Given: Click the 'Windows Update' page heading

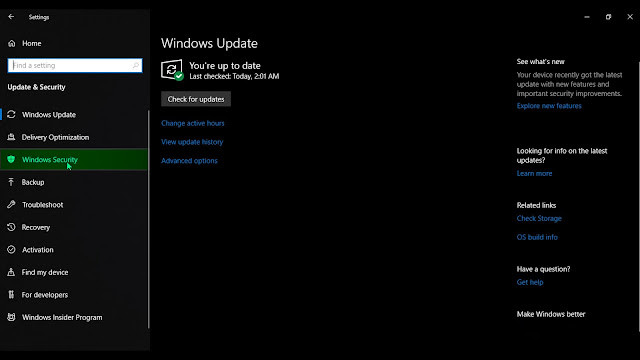Looking at the screenshot, I should [209, 43].
